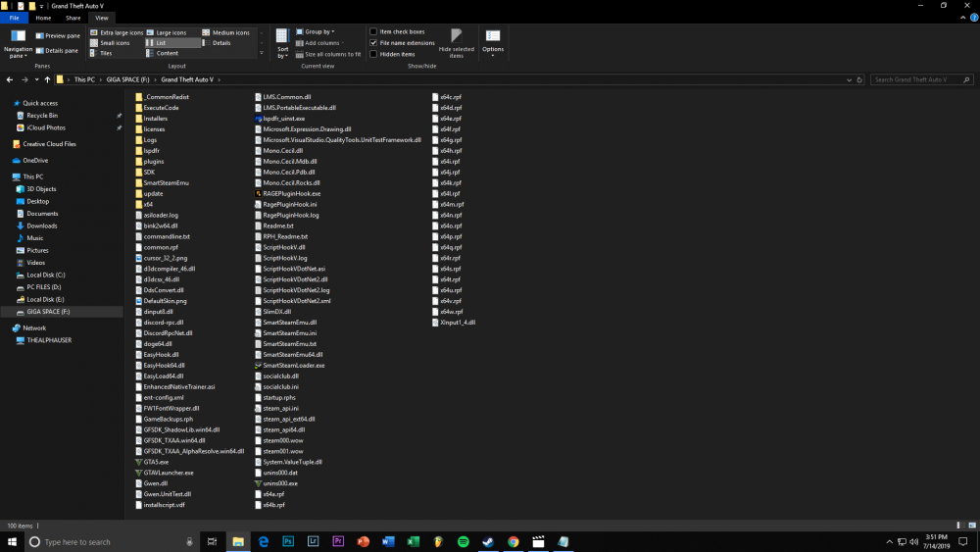980x552 pixels.
Task: Switch to Details layout
Action: click(217, 43)
